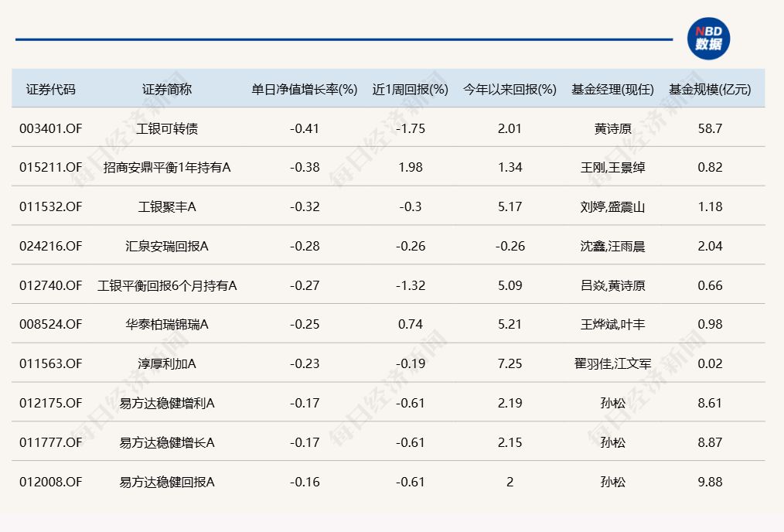The height and width of the screenshot is (532, 784).
Task: Click fund size 9.88
Action: [x=710, y=482]
